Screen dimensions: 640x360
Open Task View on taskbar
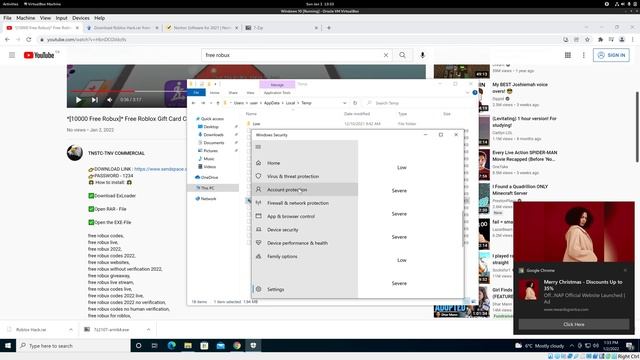[154, 346]
